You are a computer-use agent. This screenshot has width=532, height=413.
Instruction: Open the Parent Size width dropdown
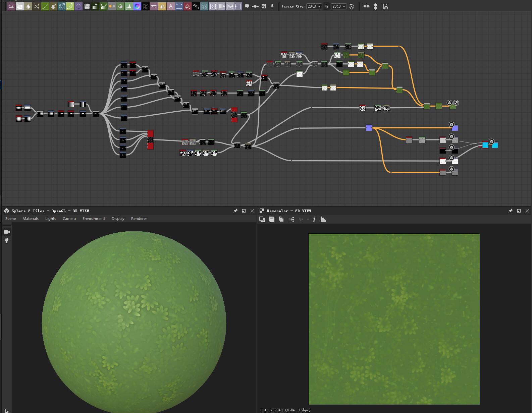314,6
